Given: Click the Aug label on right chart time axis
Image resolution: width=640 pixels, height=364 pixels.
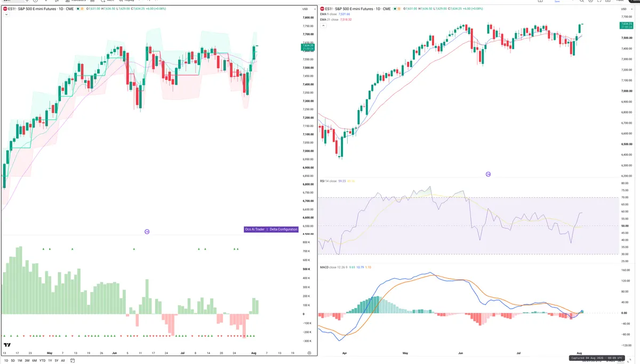Looking at the screenshot, I should 580,353.
